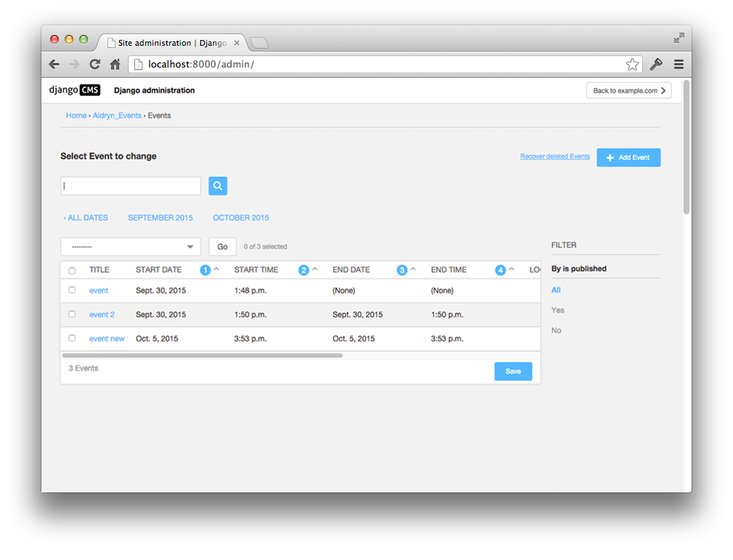The image size is (733, 560).
Task: Bookmark page with the star icon
Action: pyautogui.click(x=632, y=65)
